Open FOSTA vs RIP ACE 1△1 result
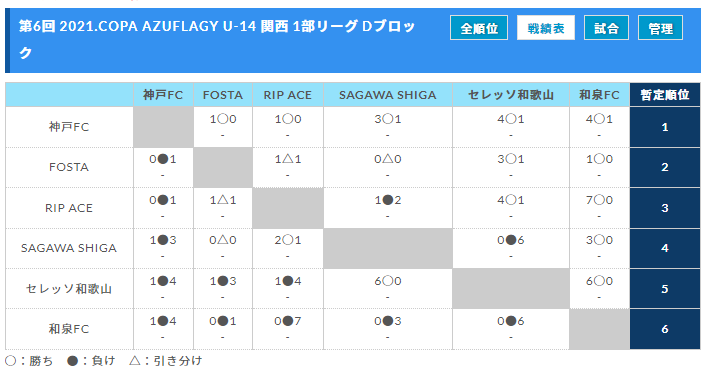This screenshot has height=370, width=710. (288, 159)
